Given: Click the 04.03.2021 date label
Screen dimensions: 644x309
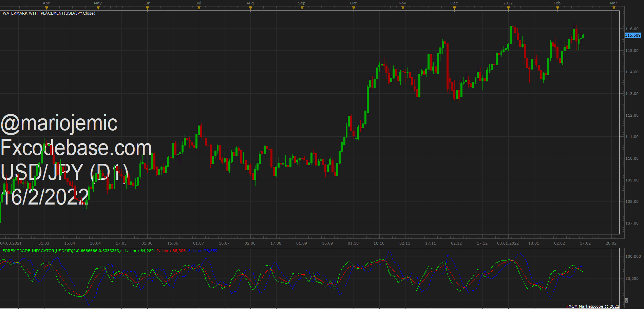Looking at the screenshot, I should [x=11, y=243].
